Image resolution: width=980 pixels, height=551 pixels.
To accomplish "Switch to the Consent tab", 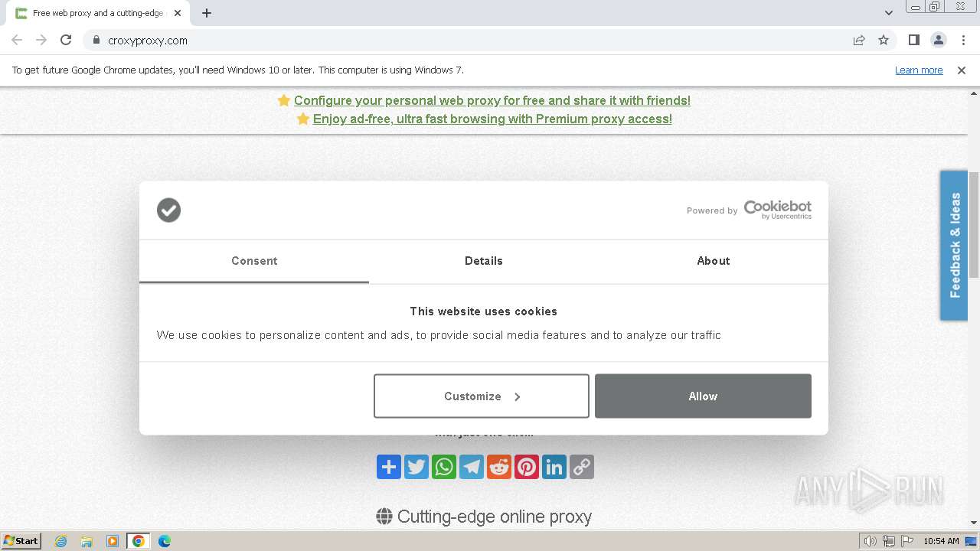I will point(254,261).
